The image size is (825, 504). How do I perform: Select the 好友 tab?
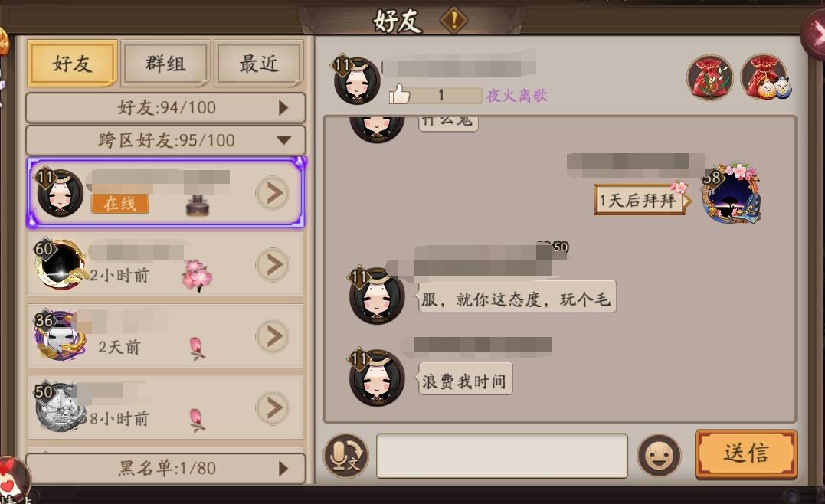pos(72,64)
